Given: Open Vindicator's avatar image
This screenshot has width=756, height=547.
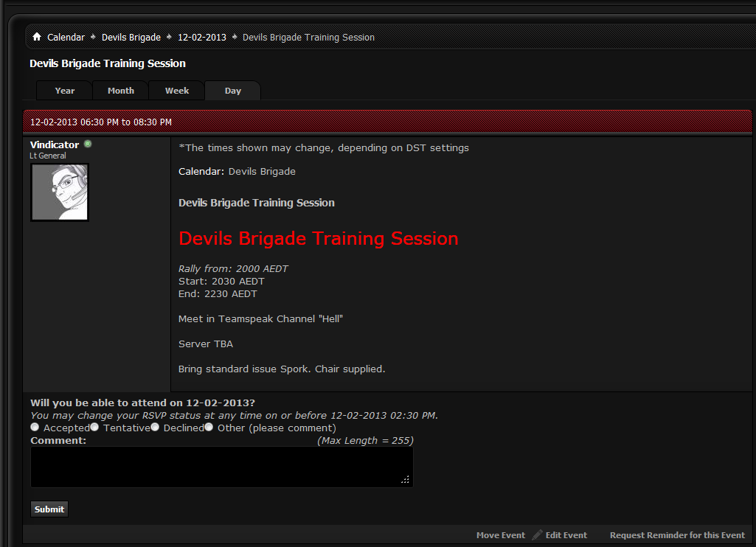Looking at the screenshot, I should pos(60,192).
